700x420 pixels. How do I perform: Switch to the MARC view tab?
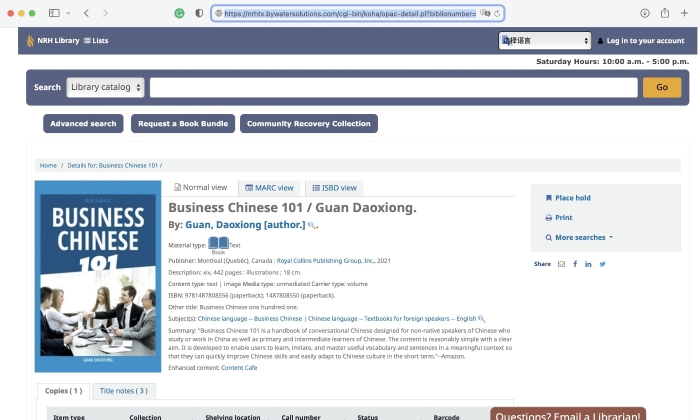pyautogui.click(x=270, y=187)
